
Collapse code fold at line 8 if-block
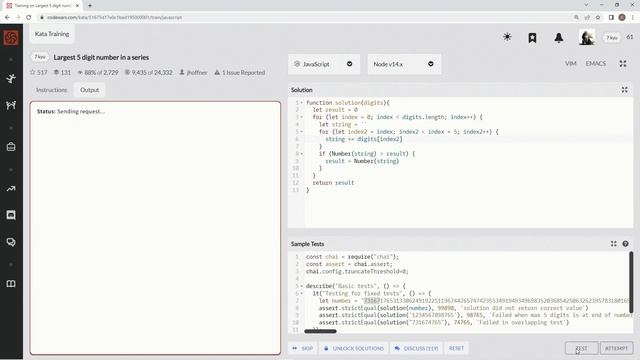302,154
